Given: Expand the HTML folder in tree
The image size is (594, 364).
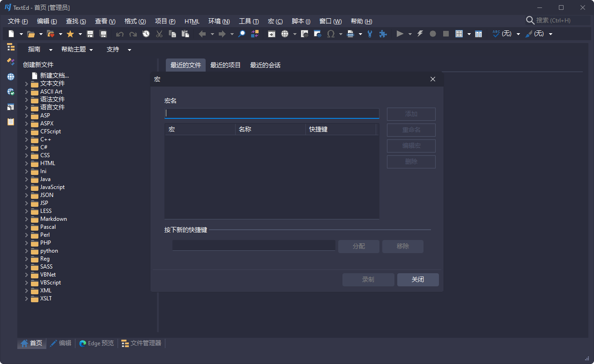Looking at the screenshot, I should coord(27,163).
